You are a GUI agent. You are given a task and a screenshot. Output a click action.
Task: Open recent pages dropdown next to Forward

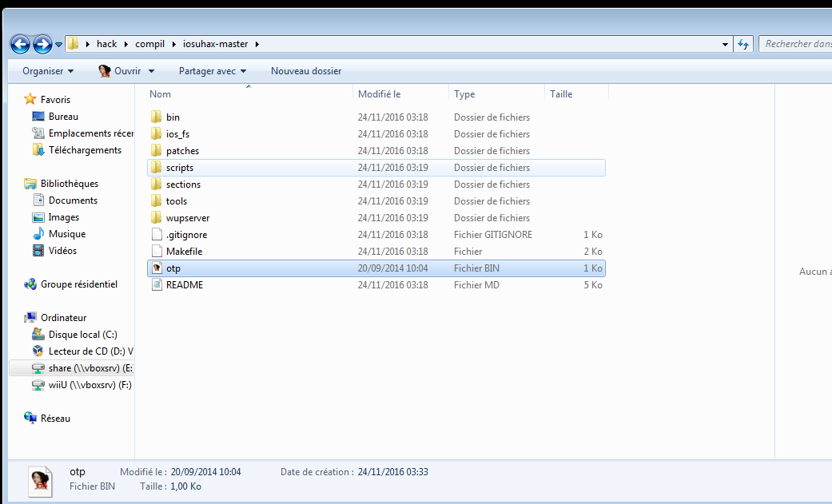(58, 45)
